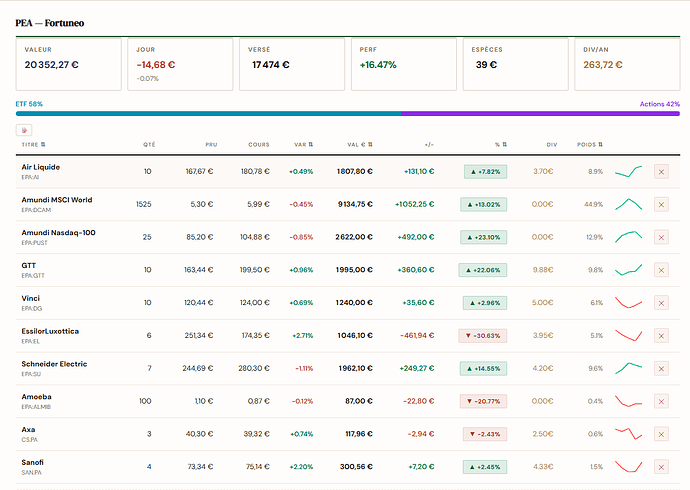Open the PERF +16.47% card

click(404, 64)
